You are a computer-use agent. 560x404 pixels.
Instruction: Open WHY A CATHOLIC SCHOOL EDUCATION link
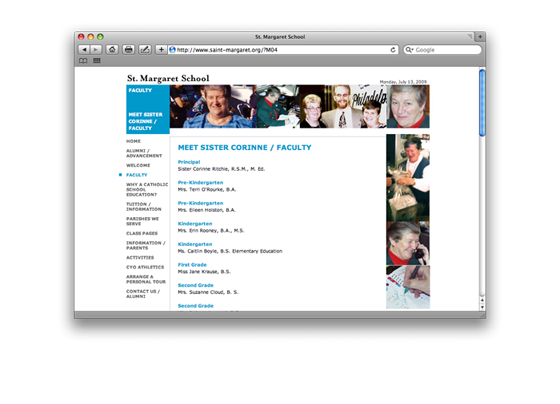[x=147, y=190]
